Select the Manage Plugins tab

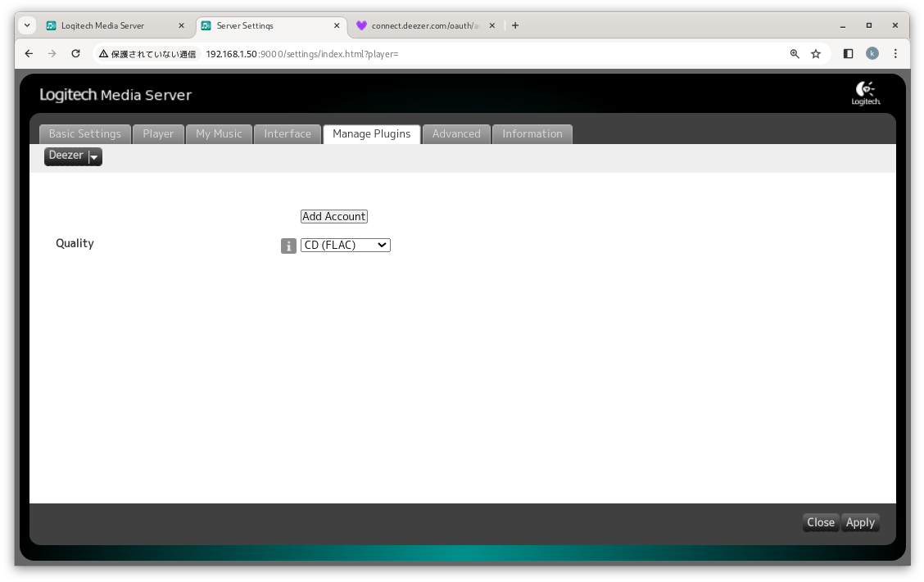(371, 133)
